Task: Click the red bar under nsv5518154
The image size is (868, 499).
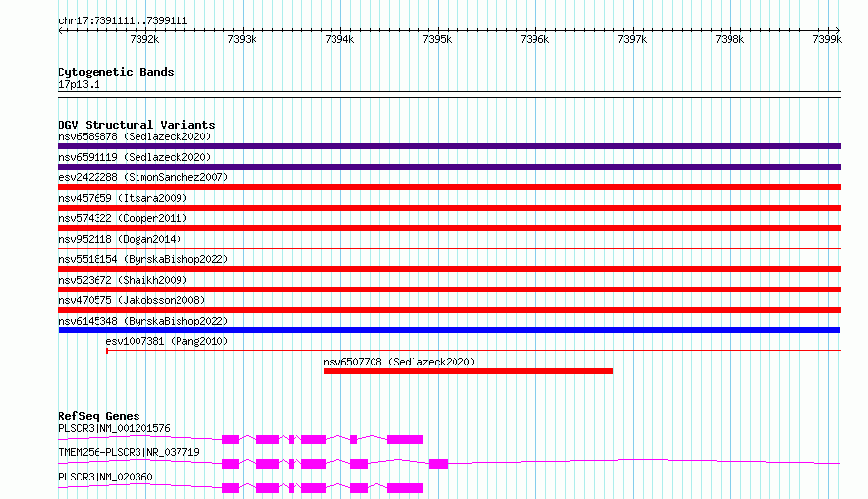Action: tap(449, 269)
